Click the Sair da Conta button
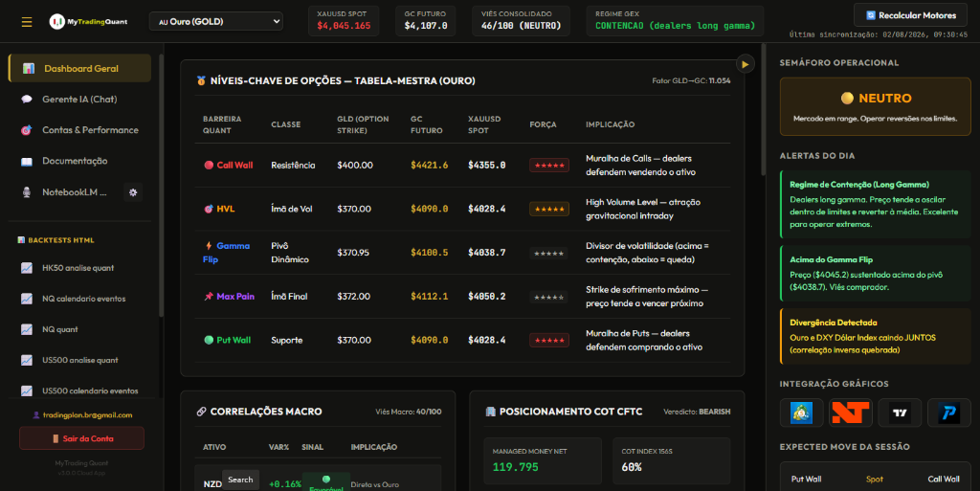 click(82, 438)
